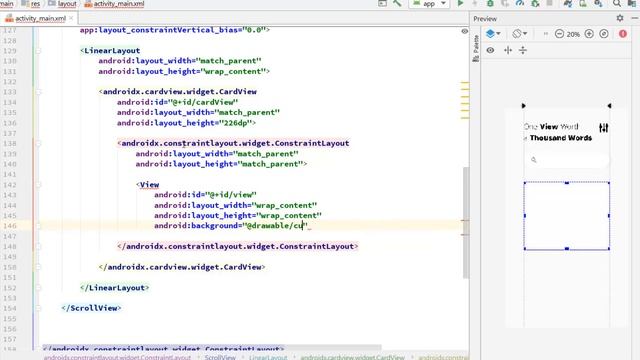The image size is (640, 360).
Task: Open the SDK Manager icon in toolbar
Action: 598,3
